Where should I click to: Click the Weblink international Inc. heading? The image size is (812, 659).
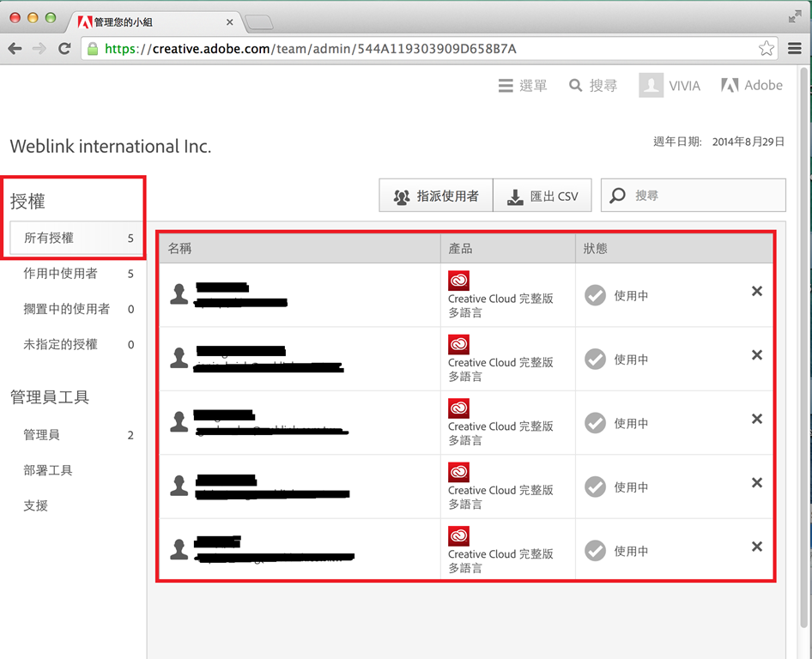coord(111,147)
